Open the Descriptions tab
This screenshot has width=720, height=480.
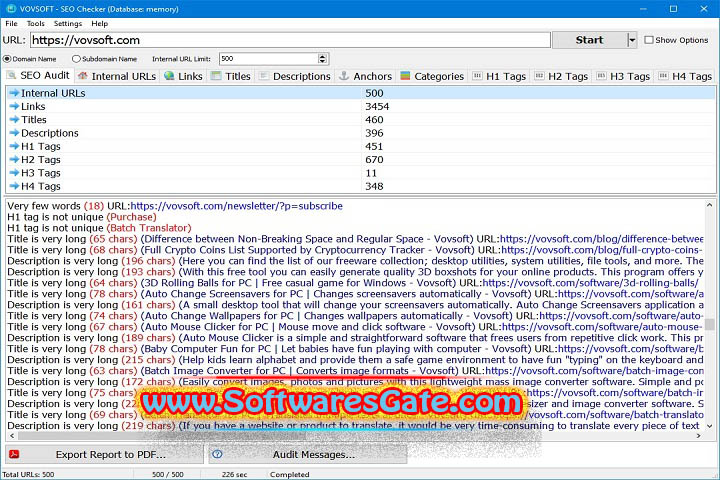pos(295,76)
